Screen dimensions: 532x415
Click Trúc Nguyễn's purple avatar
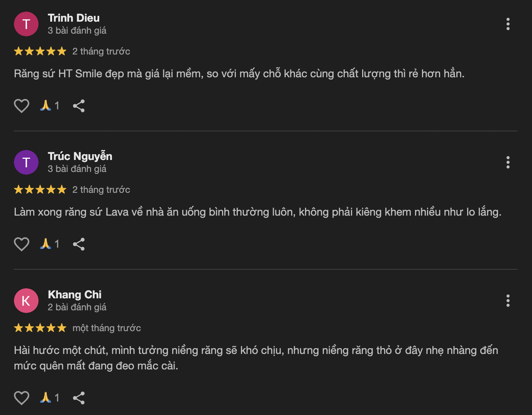point(26,162)
